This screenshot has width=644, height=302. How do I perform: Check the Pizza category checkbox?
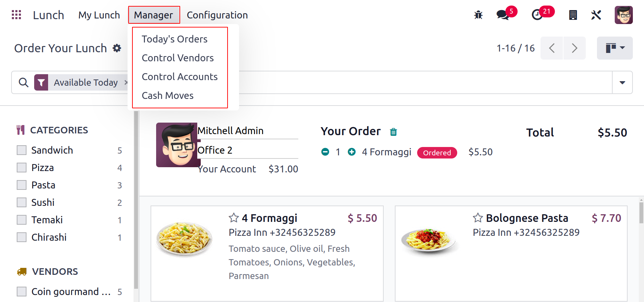coord(22,168)
